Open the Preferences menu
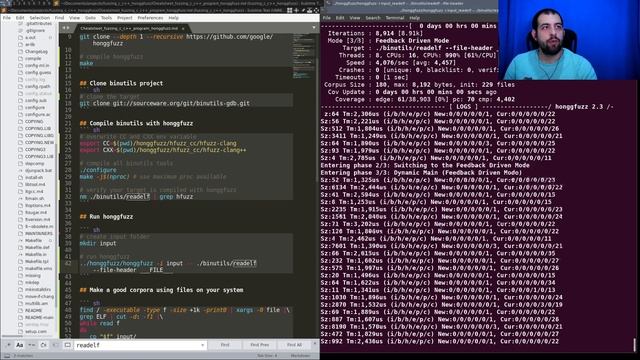Viewport: 640px width, 360px height. pos(150,18)
